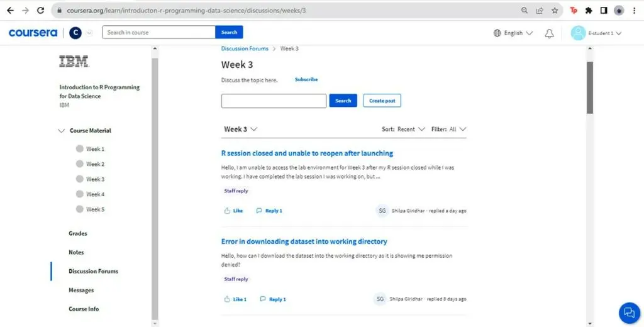Like the downloading dataset post
The width and height of the screenshot is (644, 327).
point(235,299)
